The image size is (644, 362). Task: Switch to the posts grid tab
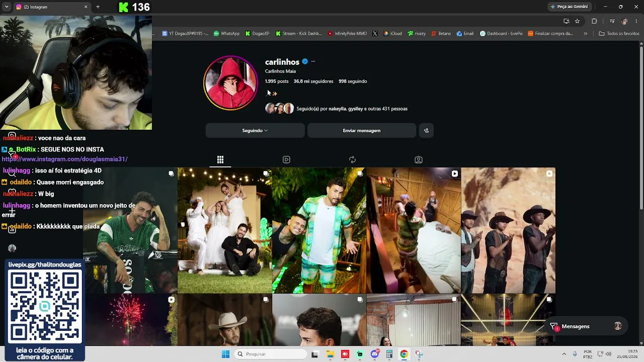[x=220, y=160]
